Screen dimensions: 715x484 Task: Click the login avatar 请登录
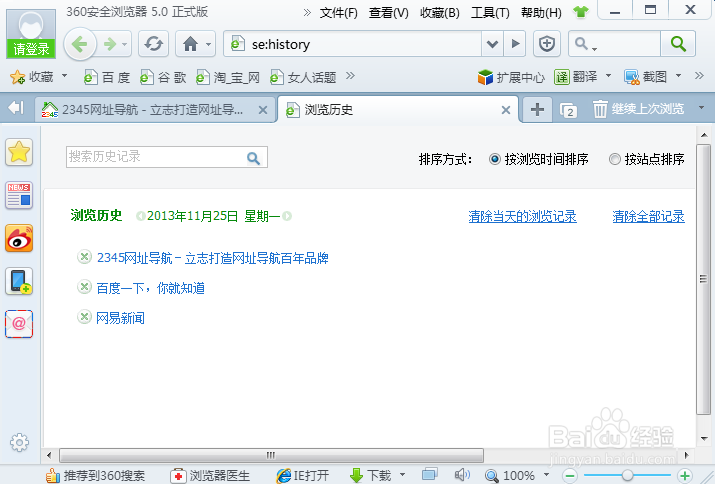[31, 34]
